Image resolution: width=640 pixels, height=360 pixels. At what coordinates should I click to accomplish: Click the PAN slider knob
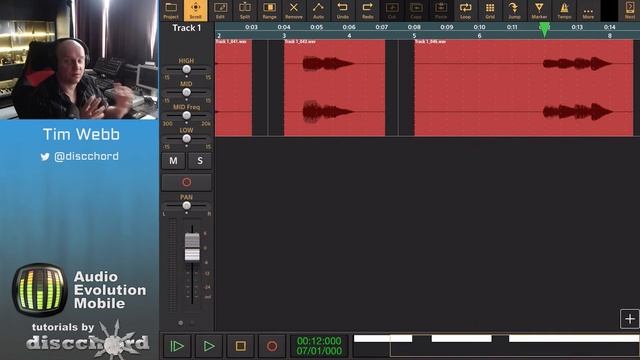pyautogui.click(x=187, y=206)
